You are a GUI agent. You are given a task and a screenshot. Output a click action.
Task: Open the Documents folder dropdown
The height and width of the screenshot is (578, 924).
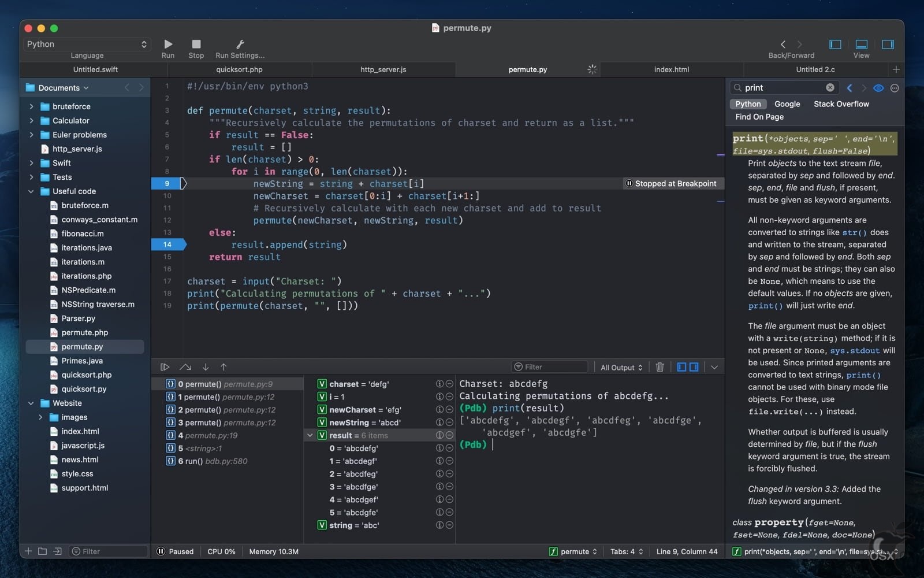point(64,88)
